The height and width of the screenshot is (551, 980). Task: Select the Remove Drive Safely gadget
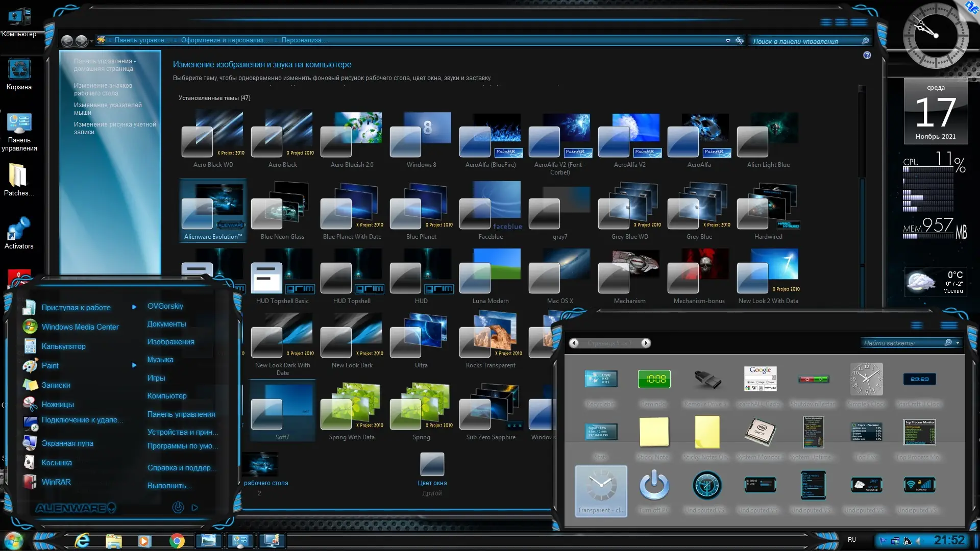pos(707,379)
